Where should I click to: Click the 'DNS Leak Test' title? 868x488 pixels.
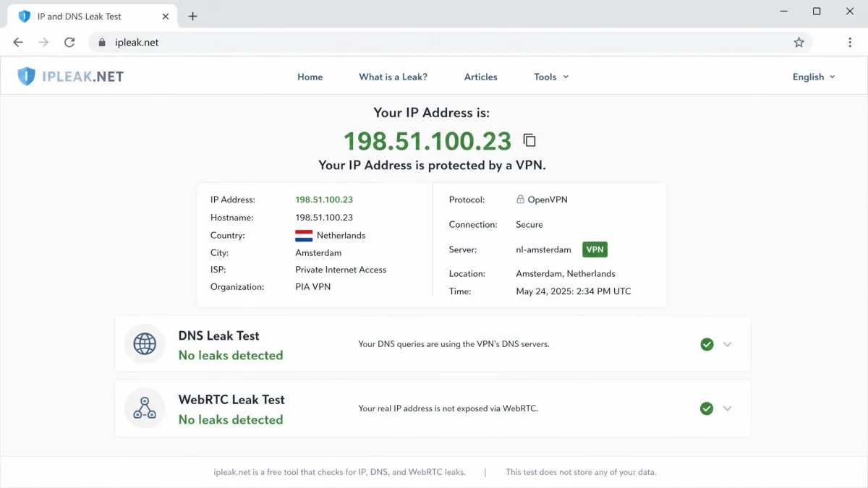218,335
